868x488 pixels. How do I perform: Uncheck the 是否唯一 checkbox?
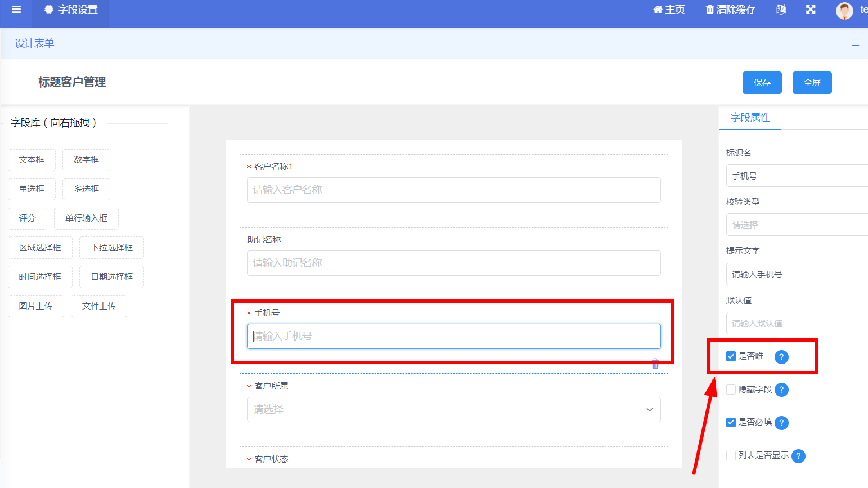(731, 356)
